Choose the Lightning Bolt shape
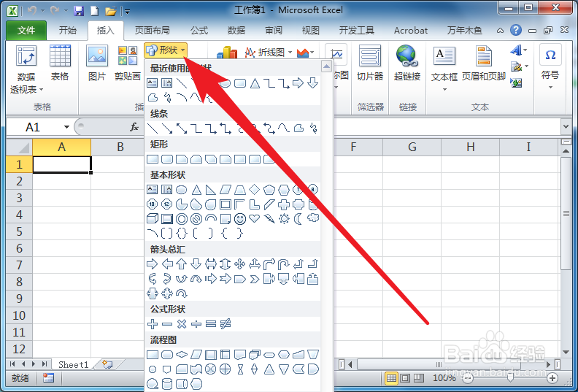The width and height of the screenshot is (578, 392). (x=269, y=219)
